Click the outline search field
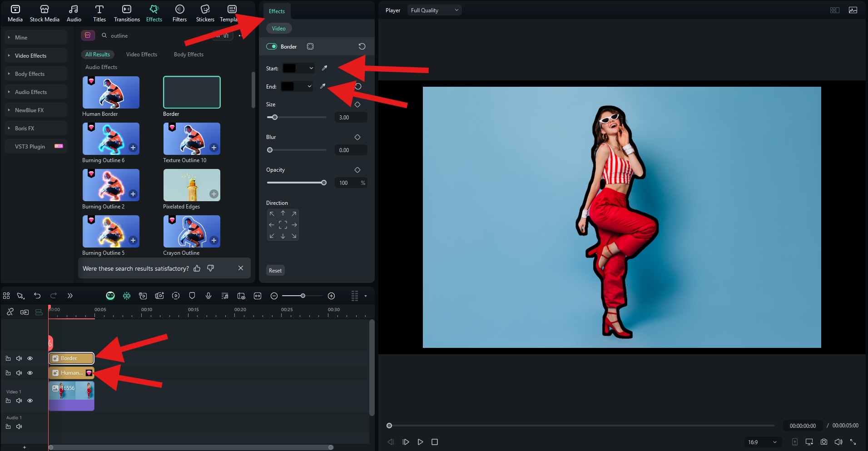Screen dimensions: 868x451 tap(154, 35)
